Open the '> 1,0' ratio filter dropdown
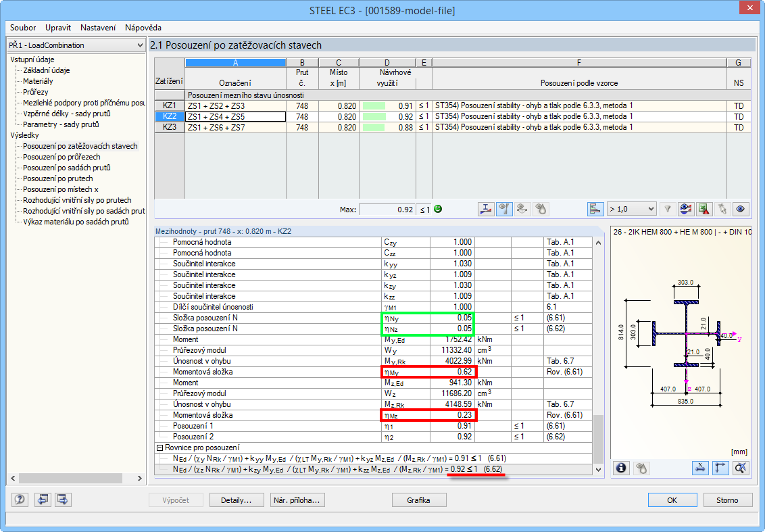 click(x=631, y=210)
